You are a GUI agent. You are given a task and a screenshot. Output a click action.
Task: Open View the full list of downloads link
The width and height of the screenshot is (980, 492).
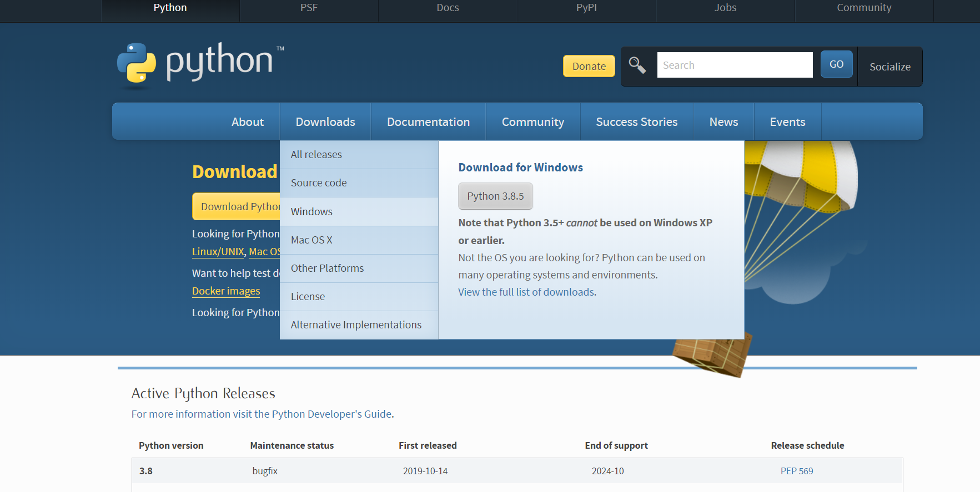pyautogui.click(x=527, y=292)
